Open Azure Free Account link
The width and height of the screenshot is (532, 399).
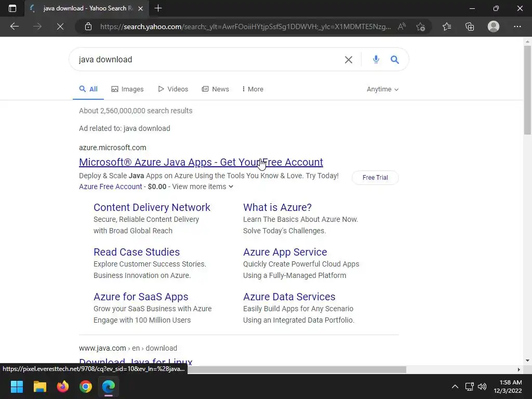point(111,187)
